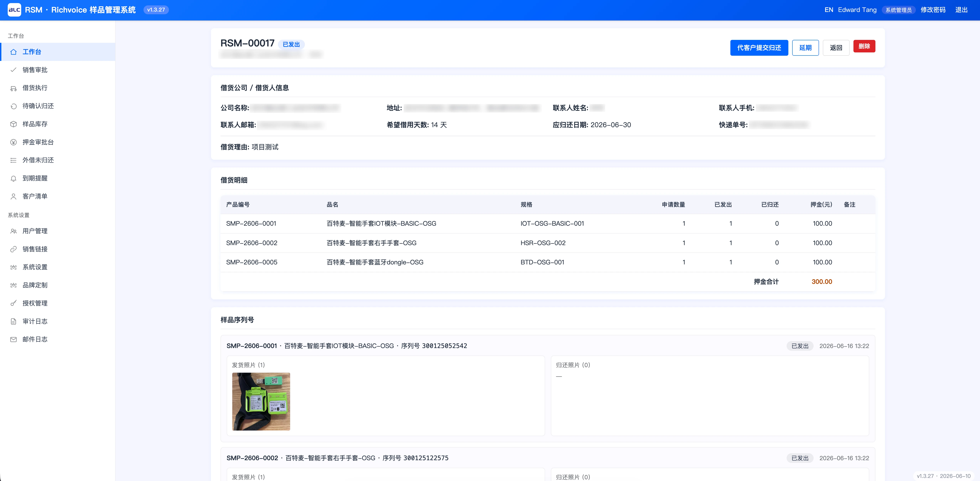The width and height of the screenshot is (980, 481).
Task: Select 到期提醒 menu item
Action: [58, 178]
